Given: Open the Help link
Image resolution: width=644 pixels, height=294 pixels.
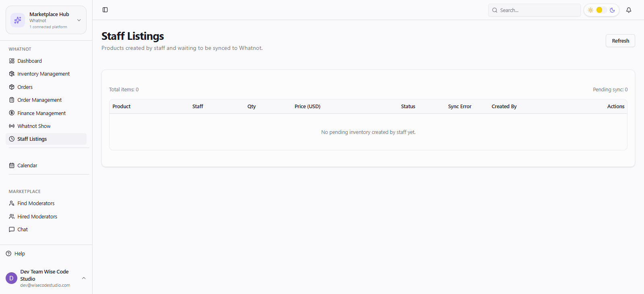Looking at the screenshot, I should pyautogui.click(x=15, y=253).
